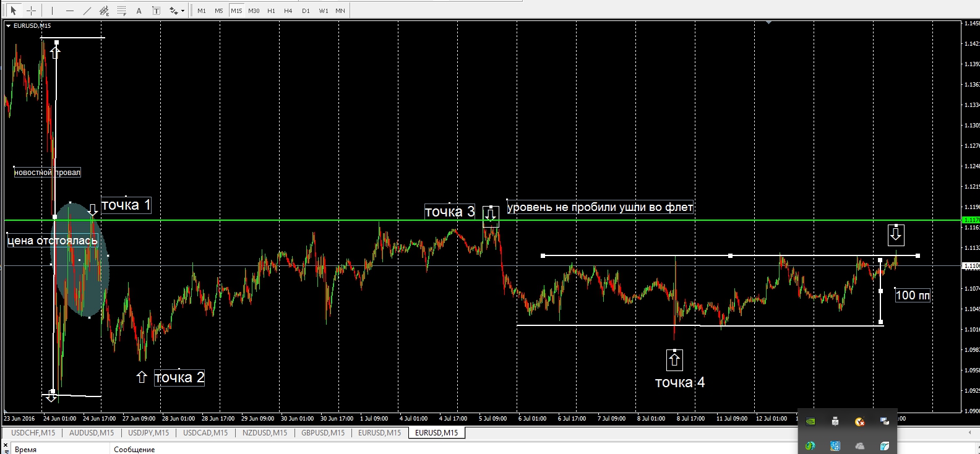
Task: Choose the trendline drawing tool
Action: [x=87, y=11]
